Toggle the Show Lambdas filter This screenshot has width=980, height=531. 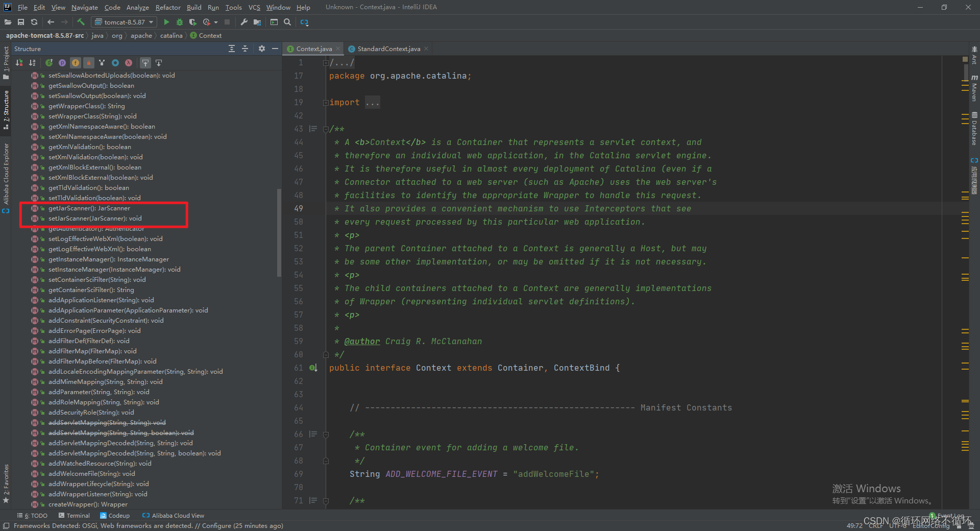(x=128, y=62)
